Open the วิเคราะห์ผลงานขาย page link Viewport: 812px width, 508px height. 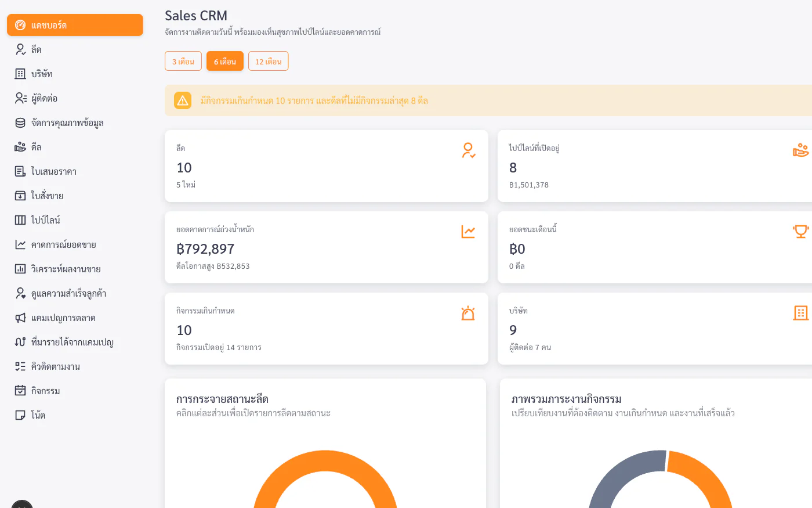click(x=75, y=269)
